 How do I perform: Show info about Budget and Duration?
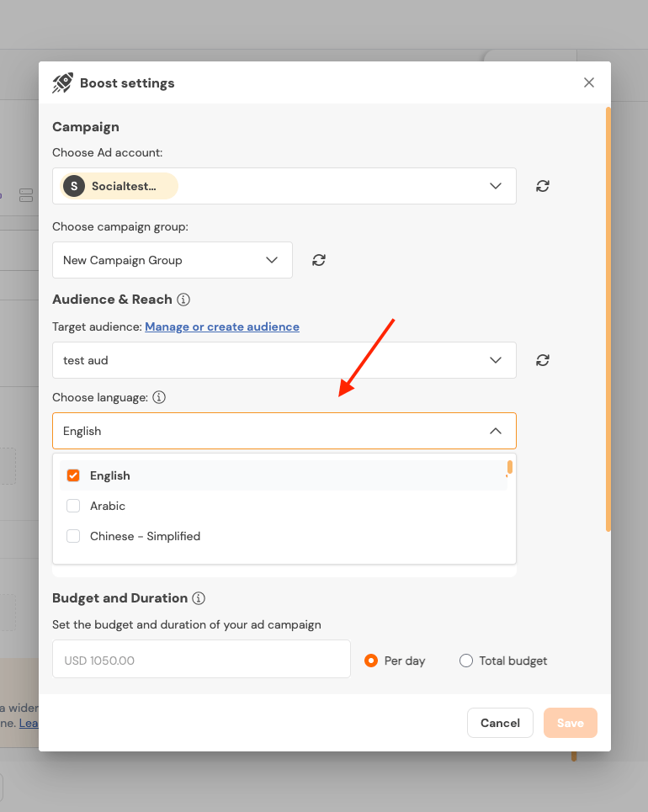pos(199,598)
